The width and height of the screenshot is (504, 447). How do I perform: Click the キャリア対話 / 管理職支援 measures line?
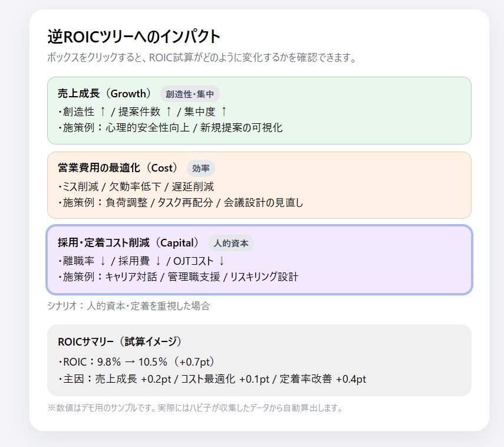point(179,277)
